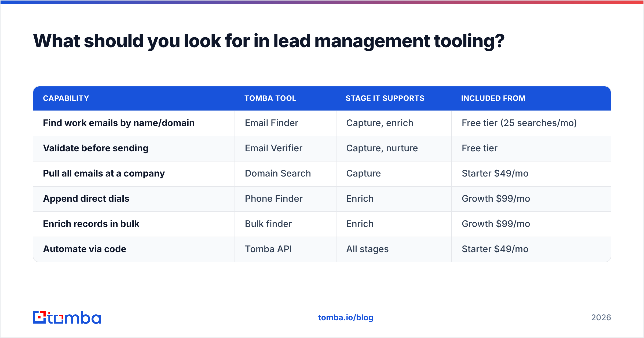Open the tomba.io/blog link
Screen dimensions: 644x338
(346, 318)
